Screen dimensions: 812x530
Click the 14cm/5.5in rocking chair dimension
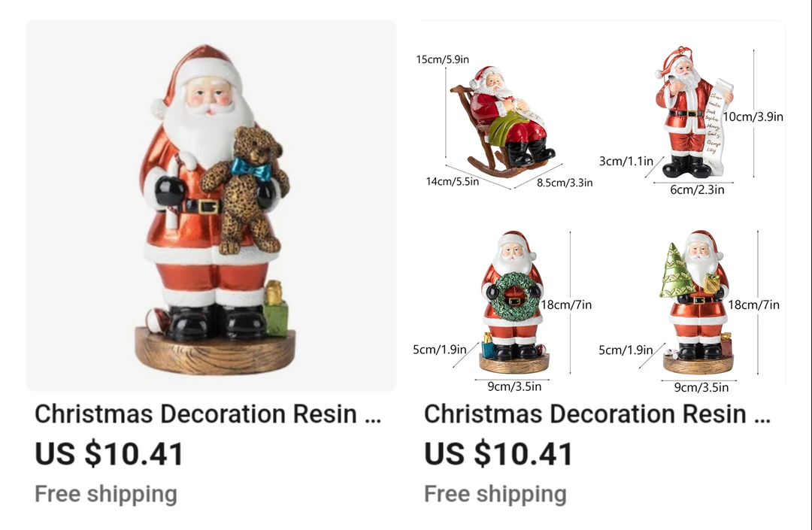pos(452,182)
